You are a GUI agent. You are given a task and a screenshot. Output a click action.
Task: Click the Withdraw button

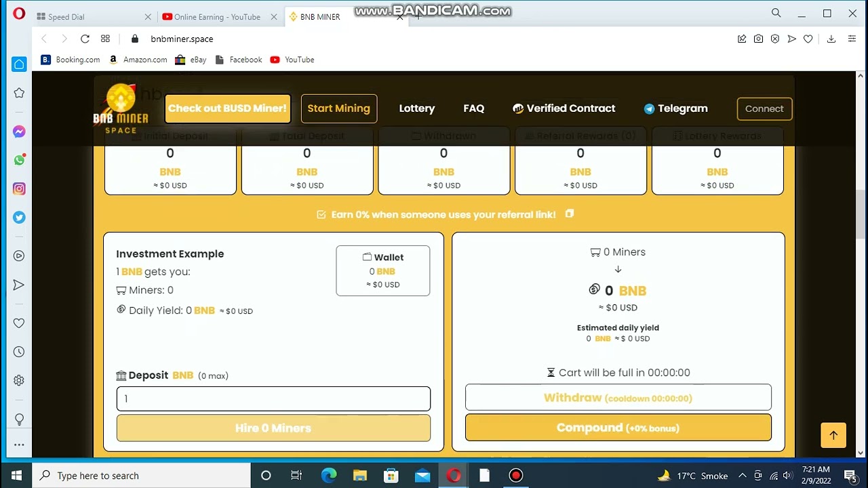618,398
